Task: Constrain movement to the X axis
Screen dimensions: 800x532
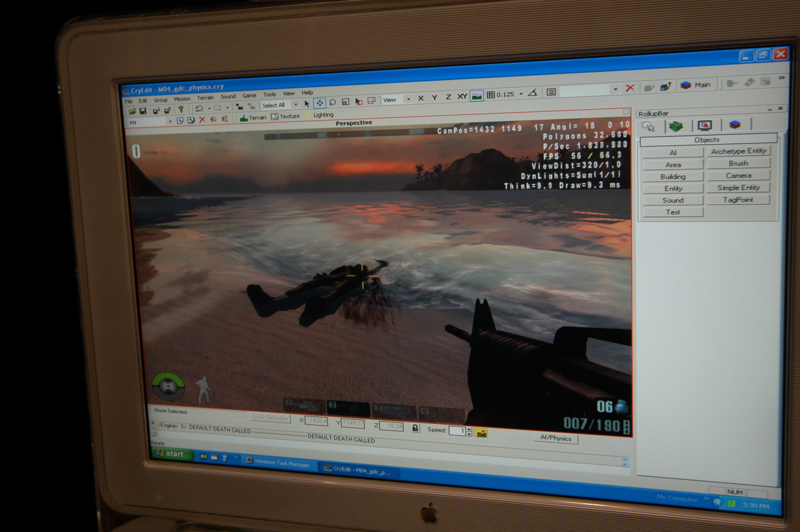Action: (x=421, y=98)
